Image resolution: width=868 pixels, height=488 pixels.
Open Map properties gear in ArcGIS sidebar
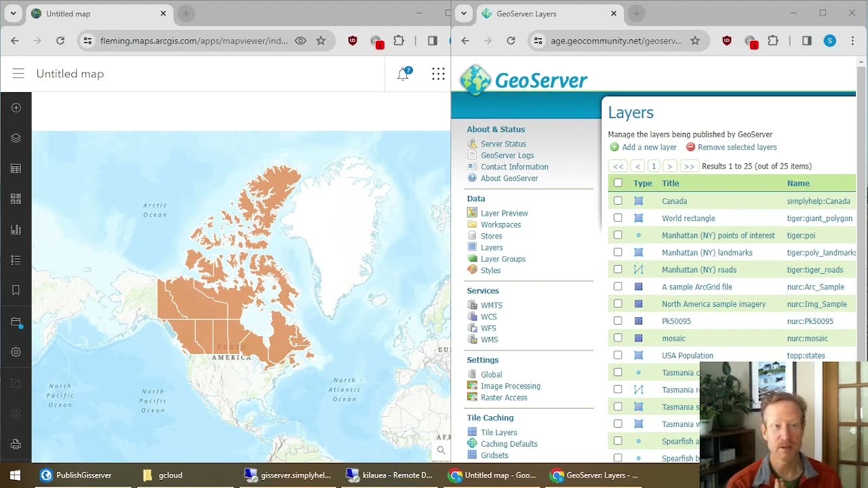16,352
